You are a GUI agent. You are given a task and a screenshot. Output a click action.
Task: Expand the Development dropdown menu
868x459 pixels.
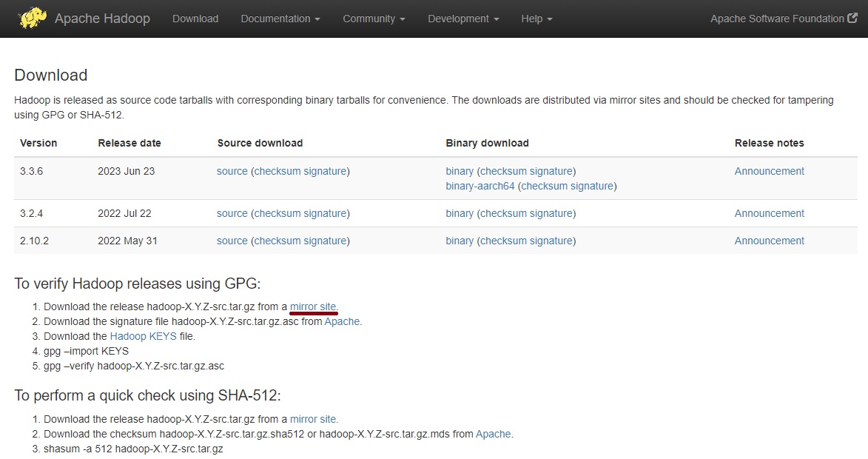tap(463, 19)
